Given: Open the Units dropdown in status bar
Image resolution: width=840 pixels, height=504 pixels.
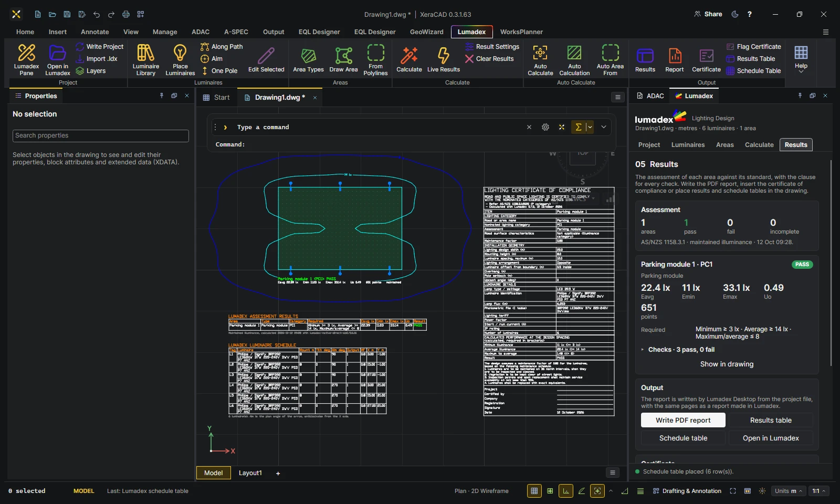Looking at the screenshot, I should [789, 491].
